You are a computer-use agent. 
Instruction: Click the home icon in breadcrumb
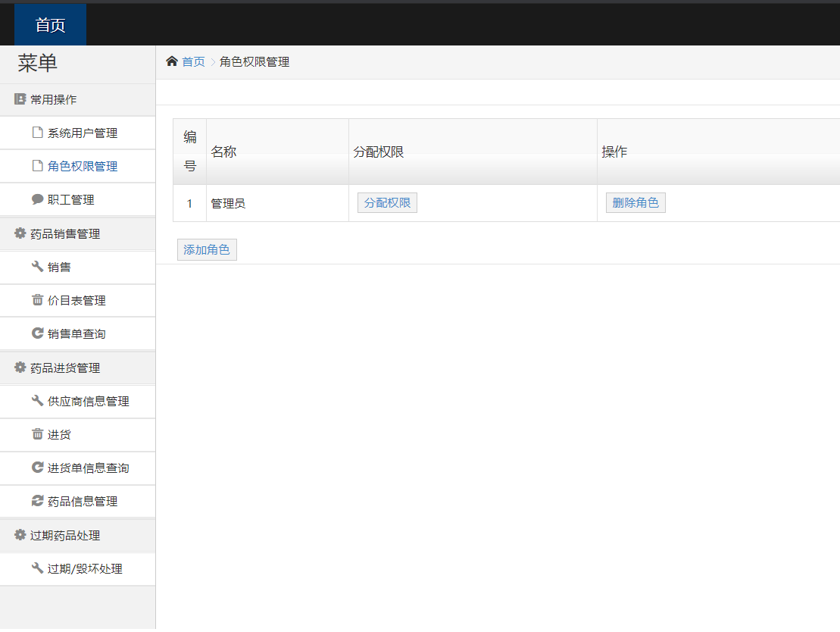tap(172, 61)
